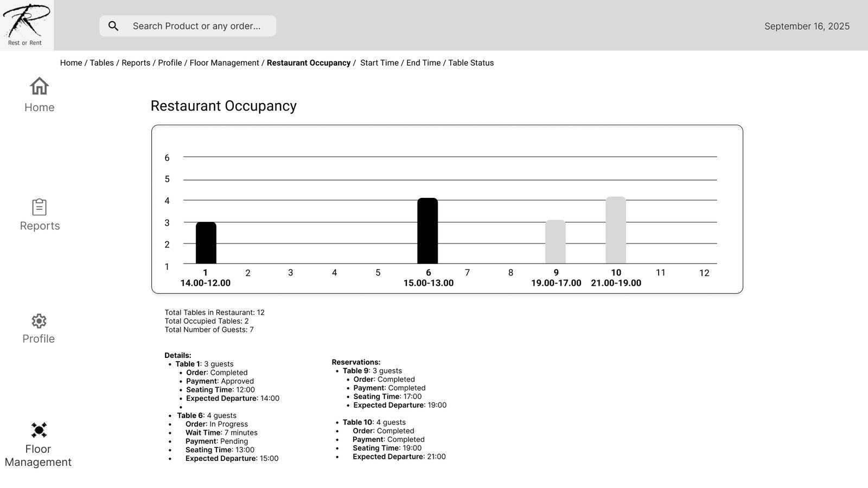The height and width of the screenshot is (488, 868).
Task: Open the Floor Management sidebar icon
Action: click(39, 431)
